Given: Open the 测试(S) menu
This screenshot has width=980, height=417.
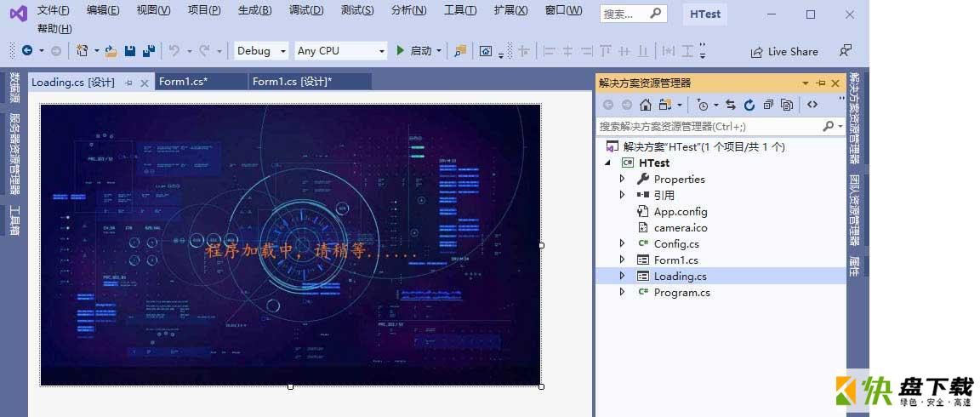Looking at the screenshot, I should click(x=357, y=10).
